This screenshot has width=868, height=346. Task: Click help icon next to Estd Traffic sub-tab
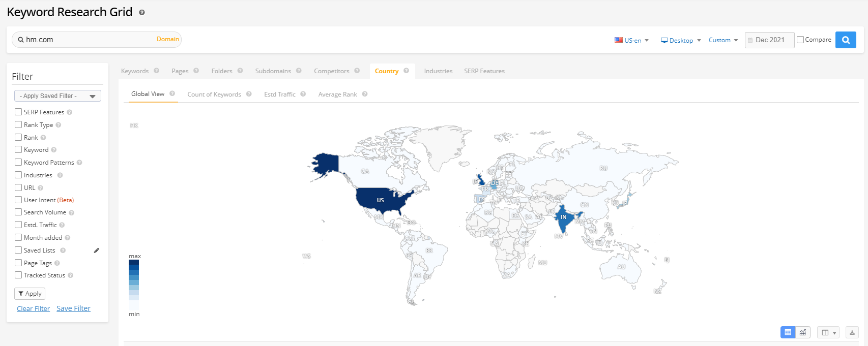click(x=303, y=94)
